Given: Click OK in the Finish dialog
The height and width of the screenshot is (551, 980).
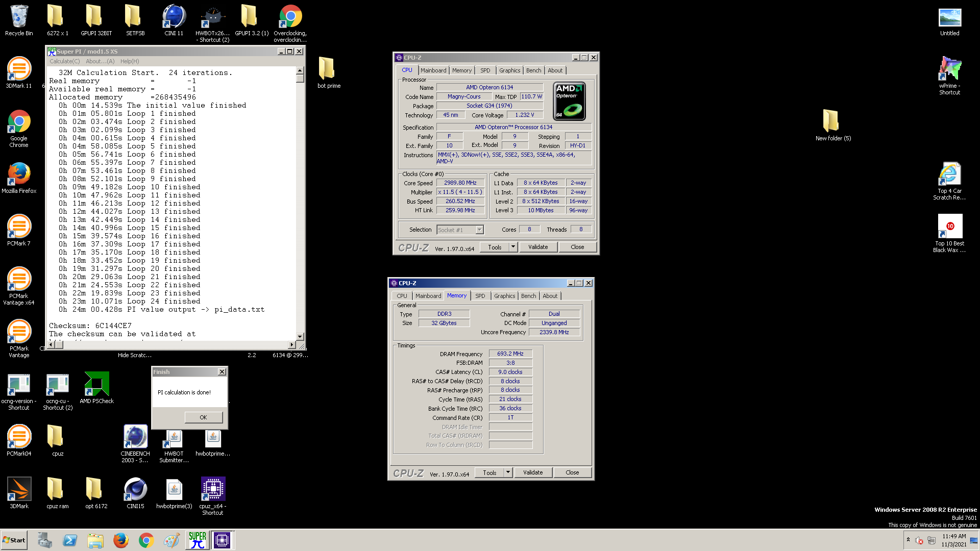Looking at the screenshot, I should [x=203, y=417].
